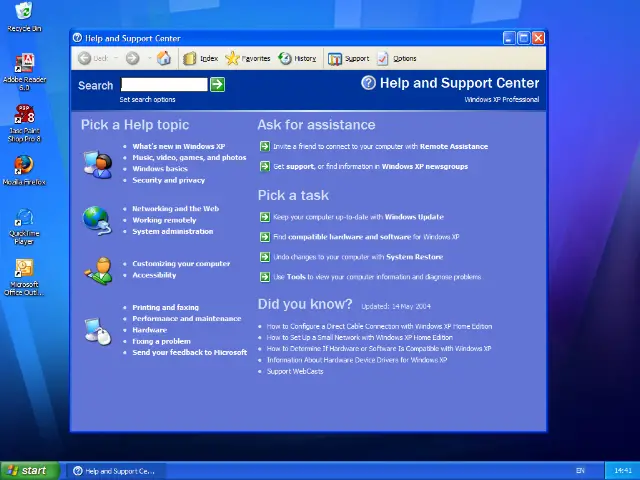Open Fixing a problem topic

[x=161, y=341]
